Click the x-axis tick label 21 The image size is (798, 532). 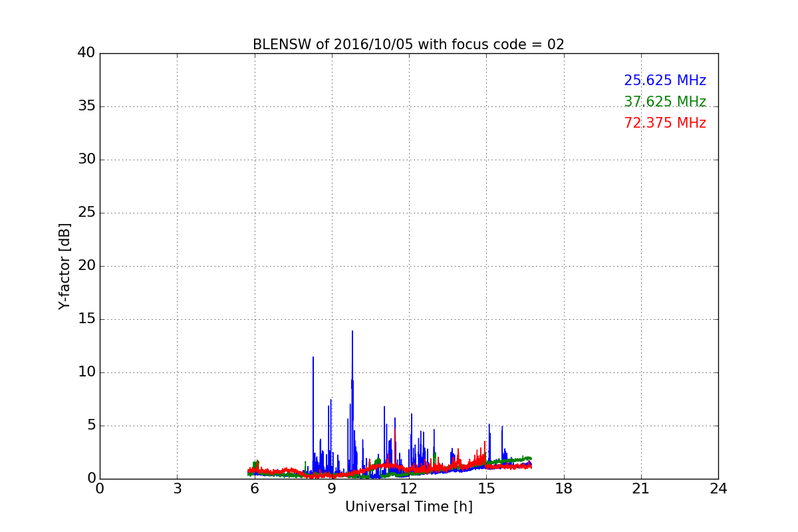coord(640,488)
